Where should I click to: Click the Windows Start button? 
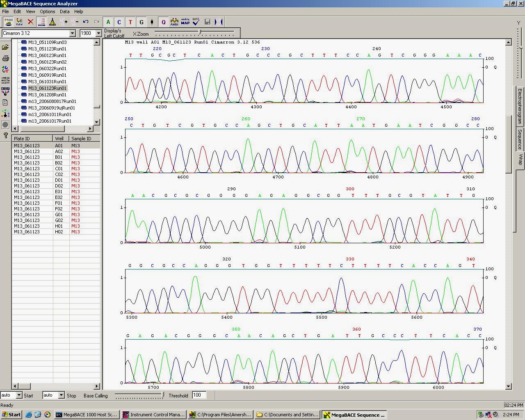tap(11, 415)
